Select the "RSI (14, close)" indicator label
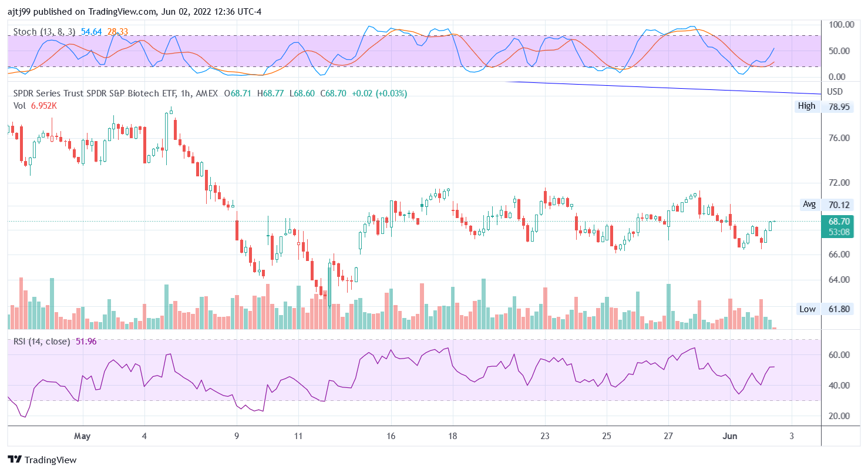Viewport: 868px width, 472px height. point(42,342)
